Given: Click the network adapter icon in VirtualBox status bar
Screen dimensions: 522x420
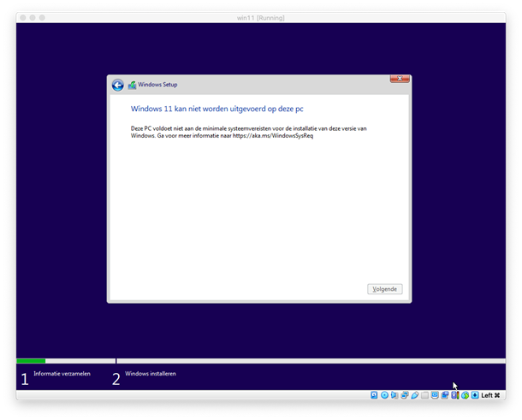Looking at the screenshot, I should [405, 395].
